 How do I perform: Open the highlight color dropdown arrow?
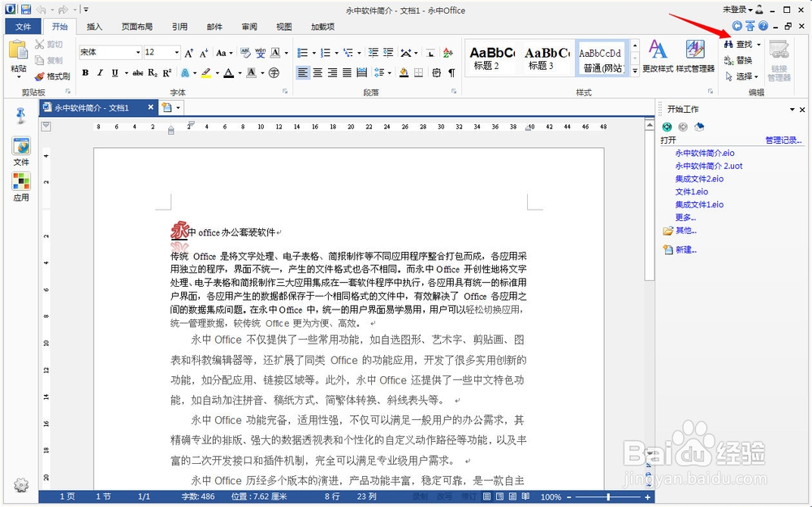coord(217,73)
